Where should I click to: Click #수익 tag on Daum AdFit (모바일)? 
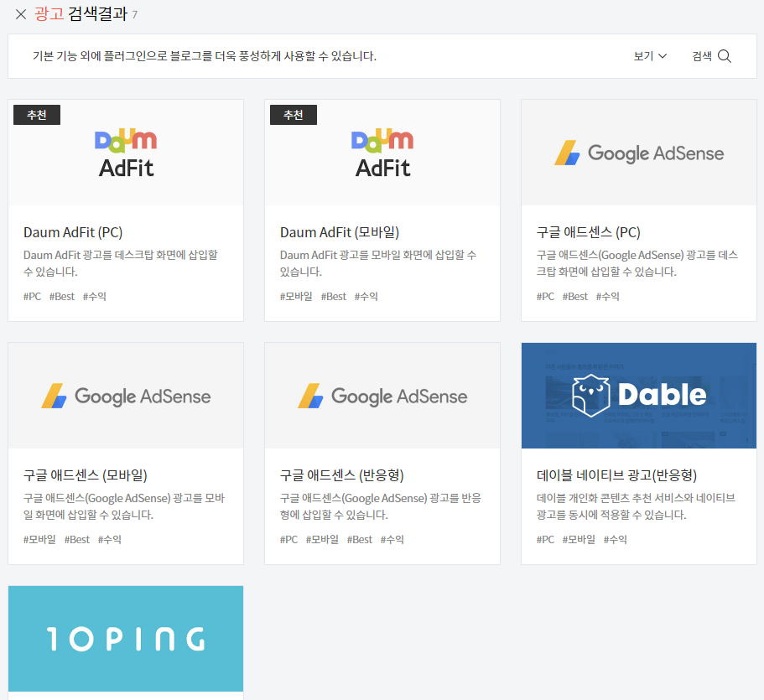[x=366, y=296]
